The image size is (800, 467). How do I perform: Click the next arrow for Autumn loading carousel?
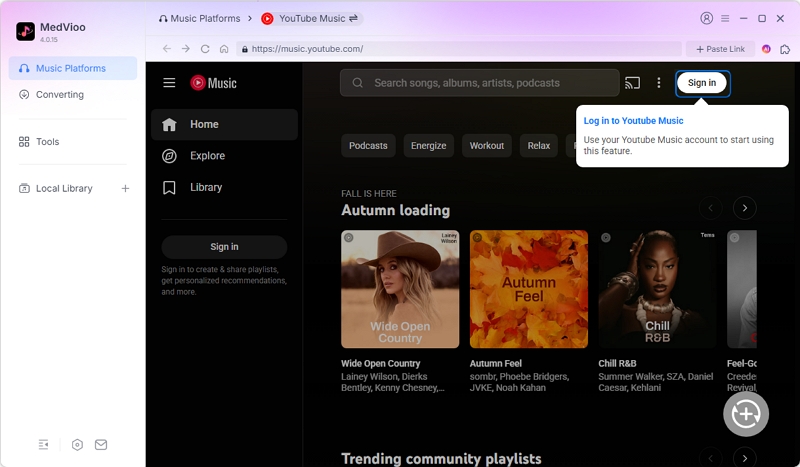tap(744, 208)
